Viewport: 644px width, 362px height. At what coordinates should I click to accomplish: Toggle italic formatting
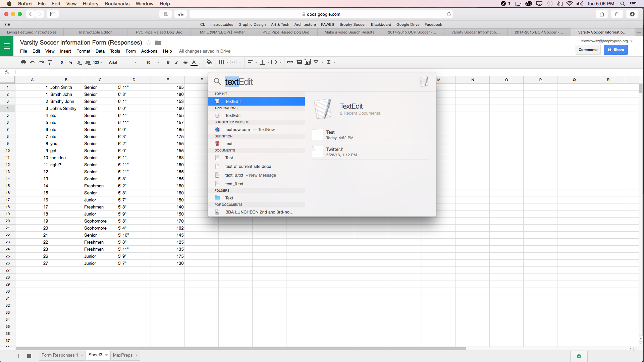point(177,62)
